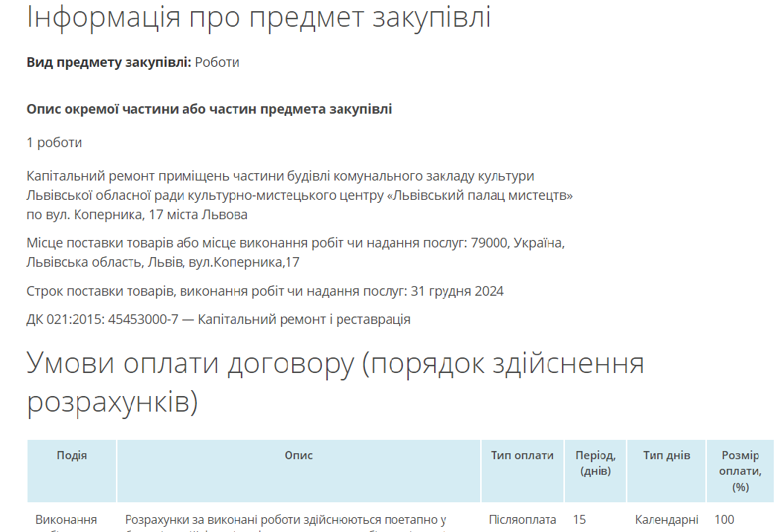The width and height of the screenshot is (776, 532).
Task: Click the 'Місце поставки товарів' address paragraph
Action: click(x=295, y=253)
